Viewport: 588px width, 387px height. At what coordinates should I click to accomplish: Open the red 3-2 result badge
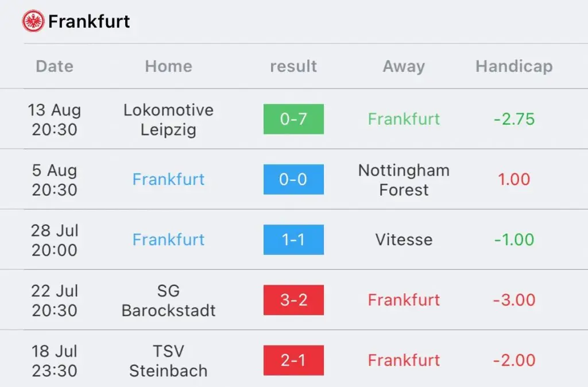[x=293, y=300]
